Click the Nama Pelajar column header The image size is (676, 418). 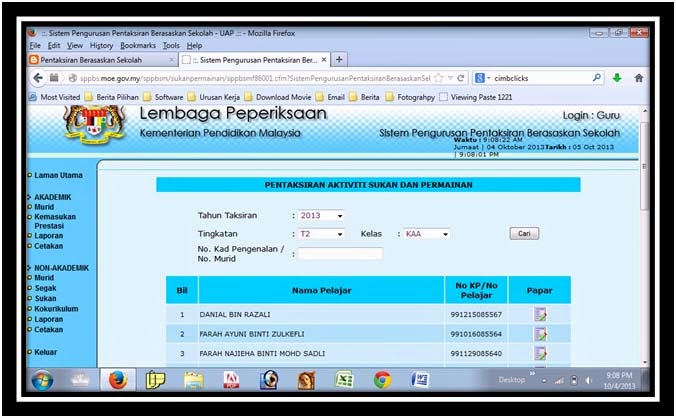point(322,290)
